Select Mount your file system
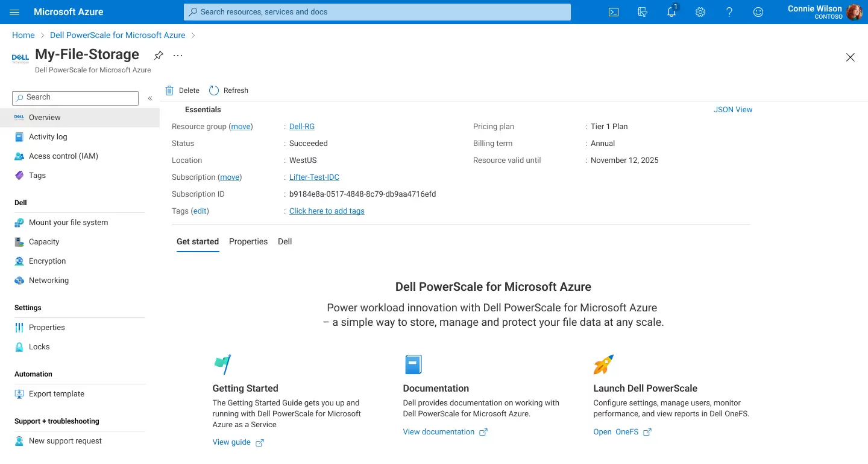The image size is (868, 464). click(x=68, y=222)
